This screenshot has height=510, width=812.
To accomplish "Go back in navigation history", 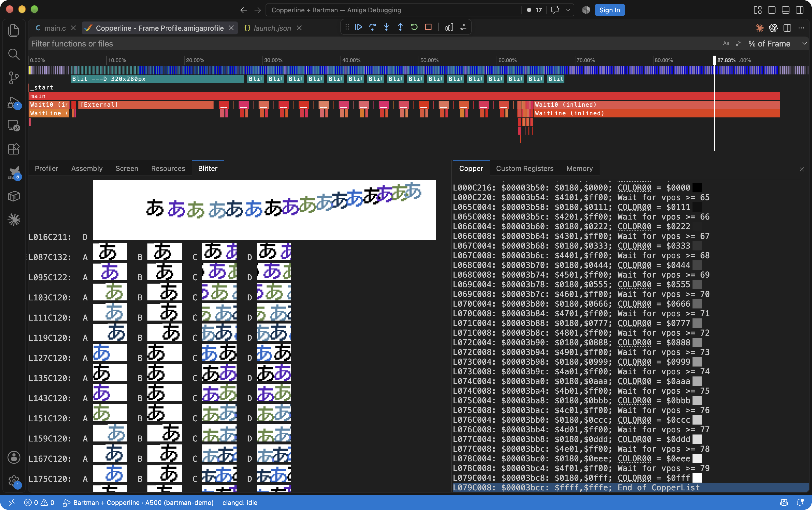I will (x=243, y=10).
